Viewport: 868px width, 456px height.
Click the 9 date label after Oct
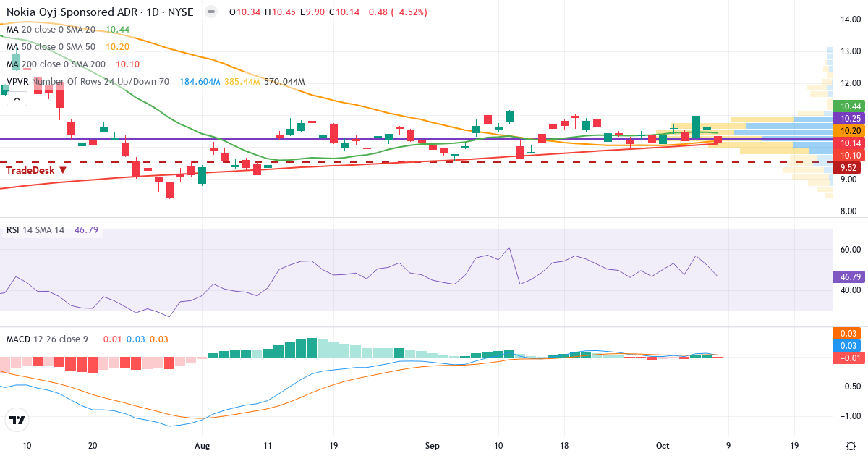[x=728, y=446]
